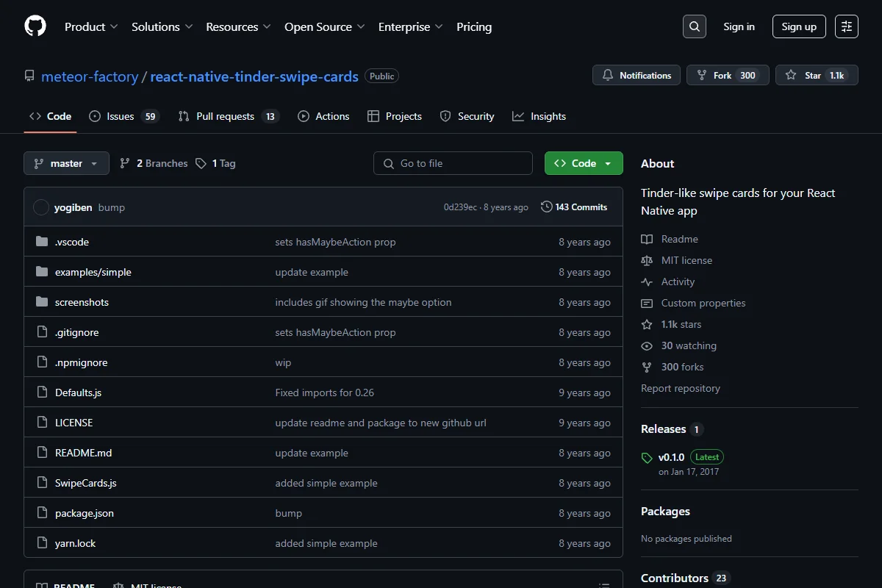882x588 pixels.
Task: Switch to the Pull requests tab
Action: tap(229, 116)
